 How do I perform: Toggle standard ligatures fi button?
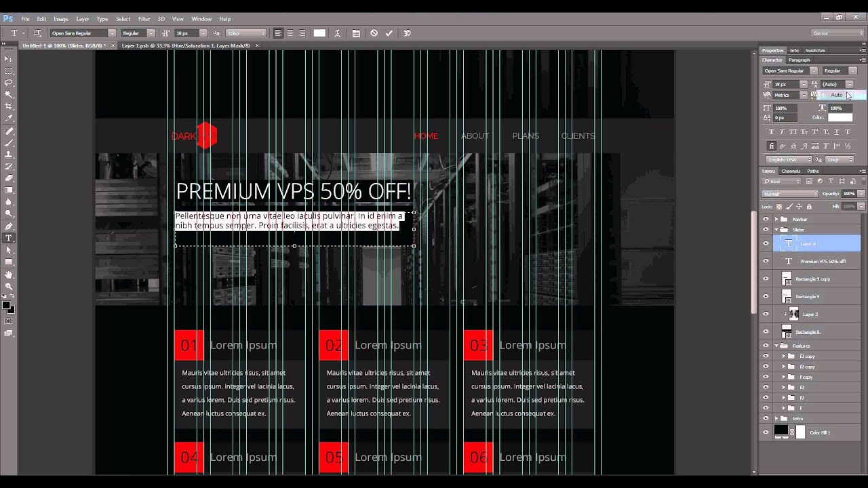772,146
